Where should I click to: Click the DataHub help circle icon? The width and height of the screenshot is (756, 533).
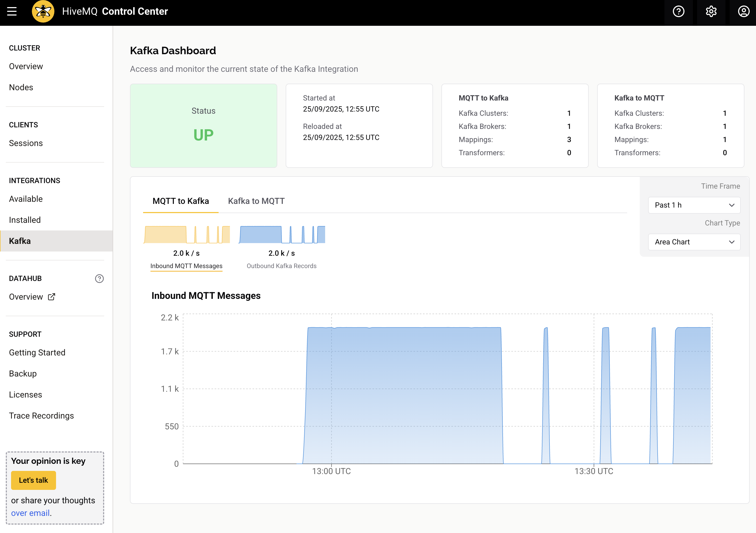pos(99,279)
